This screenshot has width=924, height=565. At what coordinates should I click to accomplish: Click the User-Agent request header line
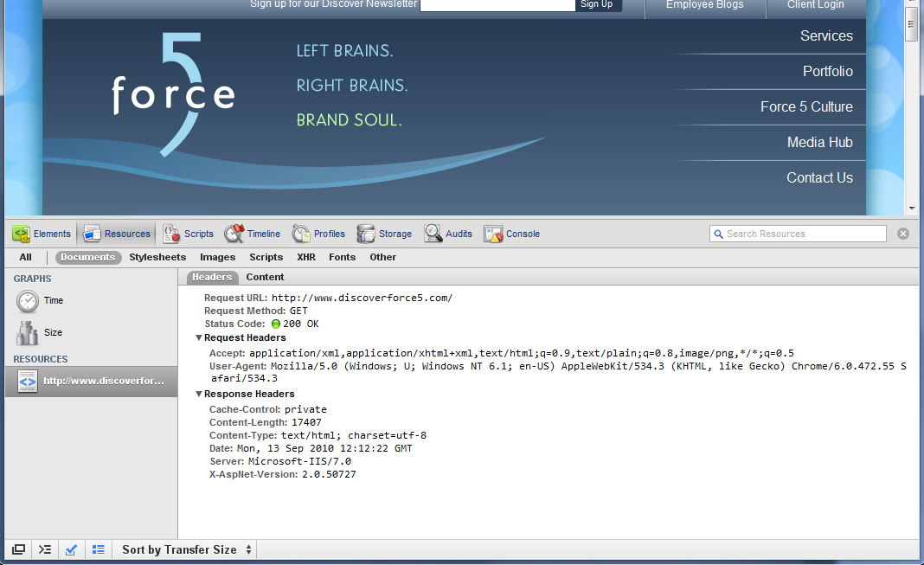(x=557, y=372)
